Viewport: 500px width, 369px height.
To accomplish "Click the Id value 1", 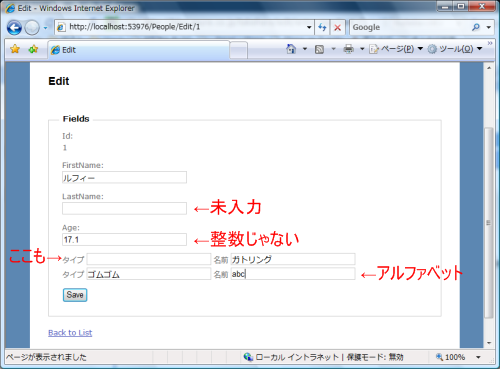I will coord(65,148).
